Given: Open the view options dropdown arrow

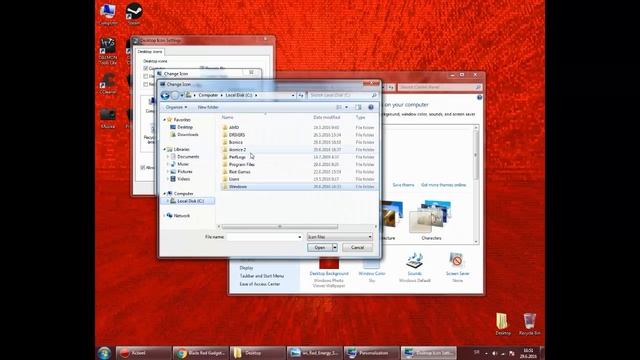Looking at the screenshot, I should 347,107.
